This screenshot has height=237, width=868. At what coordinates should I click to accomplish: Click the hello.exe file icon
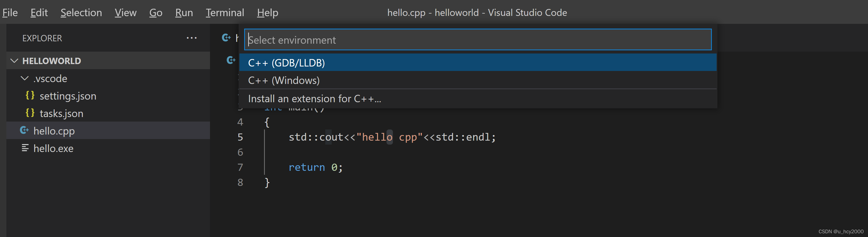pyautogui.click(x=25, y=148)
